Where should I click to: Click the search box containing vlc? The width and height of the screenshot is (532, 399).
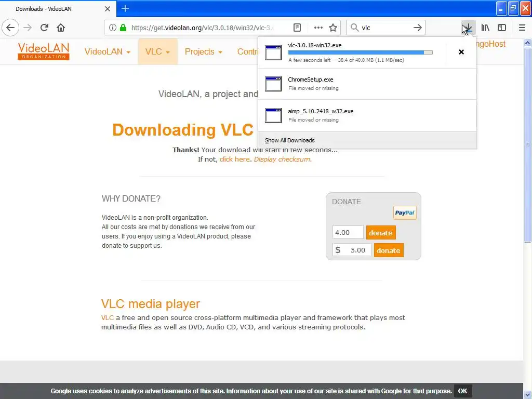pos(386,28)
